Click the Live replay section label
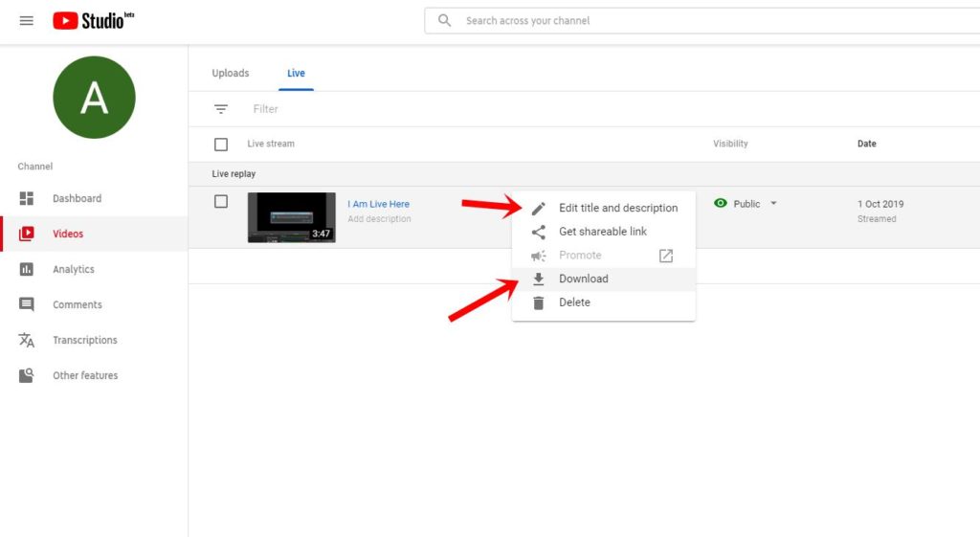Image resolution: width=980 pixels, height=537 pixels. click(234, 174)
